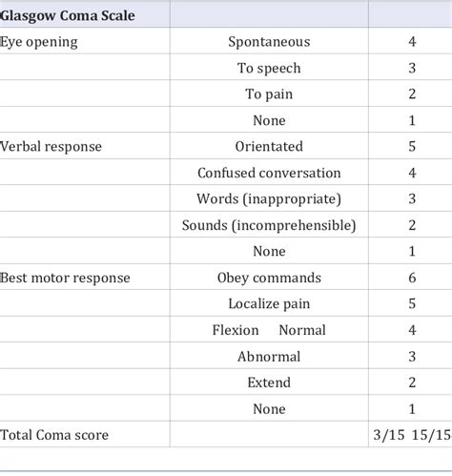
Task: Select the 3/15 15/15 score cell
Action: 412,435
